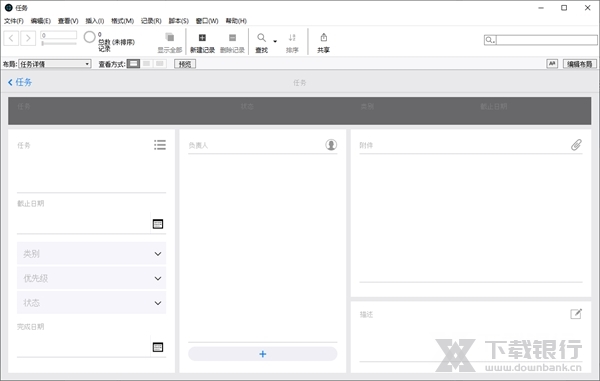Click the found set pie circle icon
This screenshot has height=381, width=600.
pyautogui.click(x=90, y=37)
